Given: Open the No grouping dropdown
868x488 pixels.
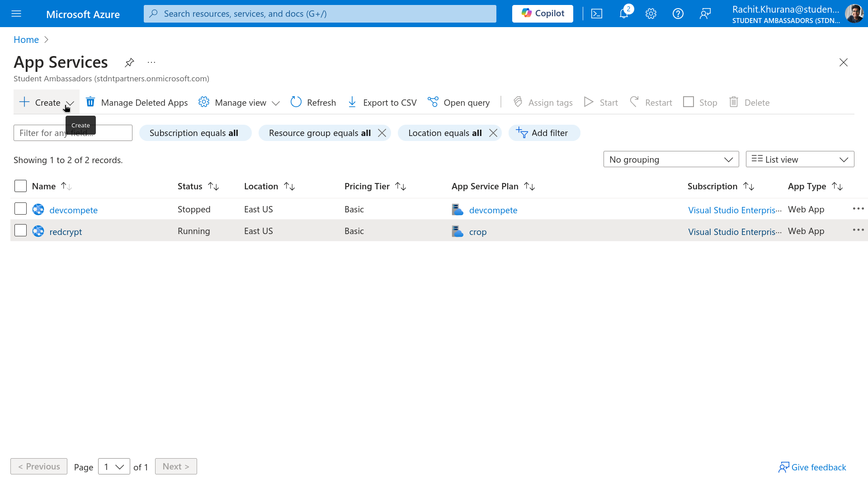Looking at the screenshot, I should click(670, 159).
